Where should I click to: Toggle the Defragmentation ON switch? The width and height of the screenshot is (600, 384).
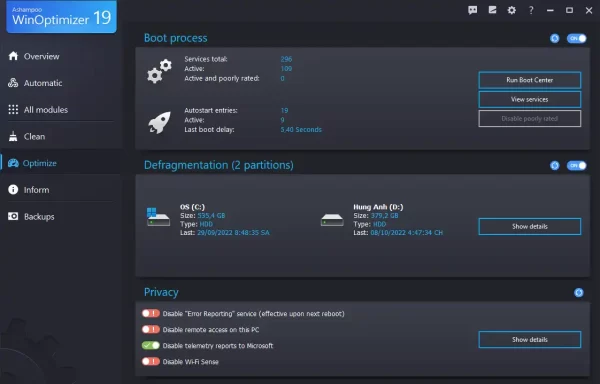[577, 166]
